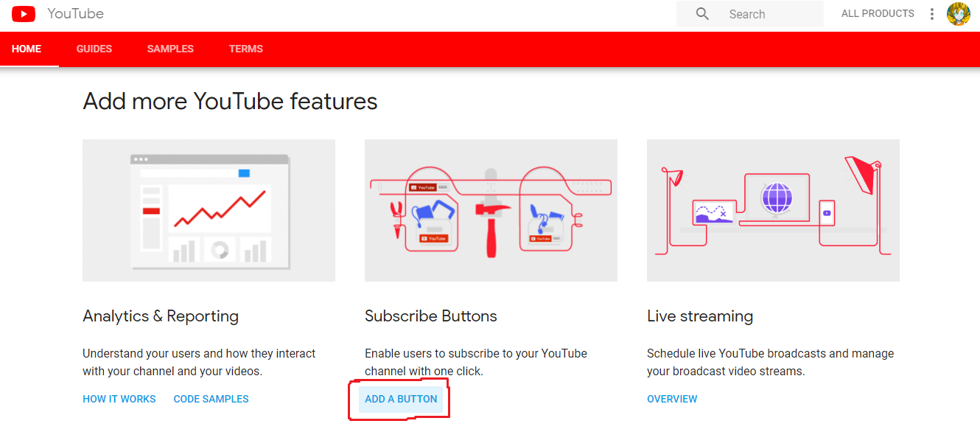The width and height of the screenshot is (980, 432).
Task: Click the Analytics & Reporting illustration
Action: (209, 210)
